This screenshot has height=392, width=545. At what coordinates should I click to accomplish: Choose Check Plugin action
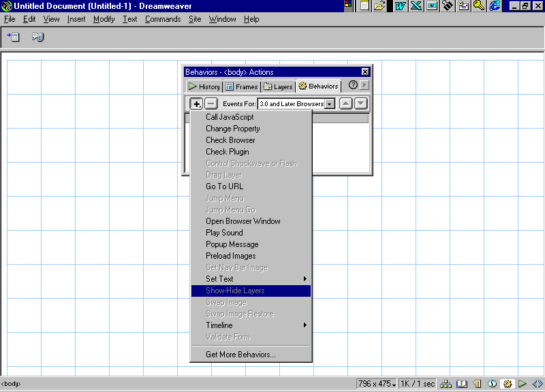251,152
